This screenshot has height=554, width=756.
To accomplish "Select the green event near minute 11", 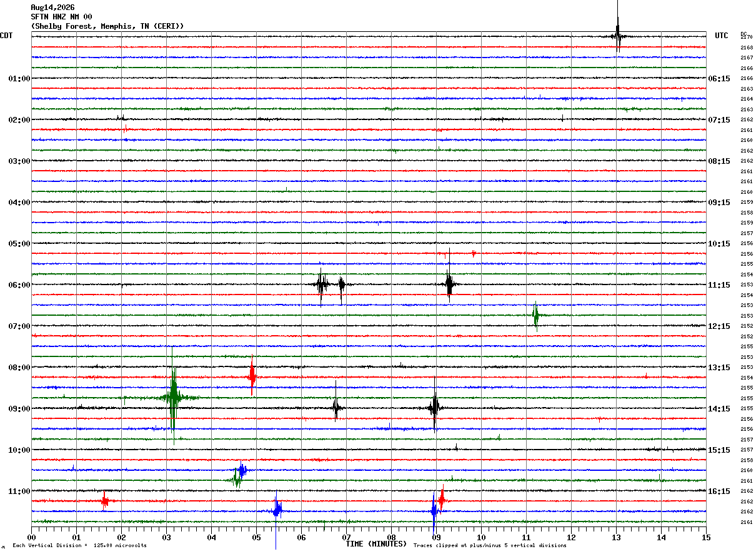I will click(535, 315).
